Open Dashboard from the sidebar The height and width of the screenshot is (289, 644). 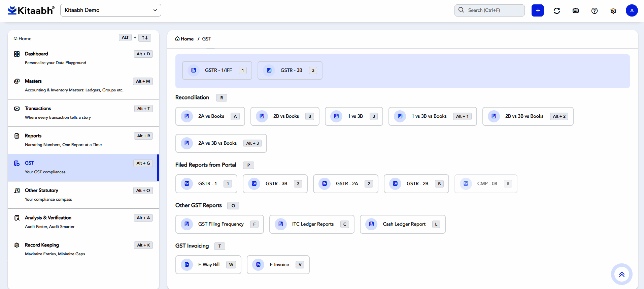(36, 54)
